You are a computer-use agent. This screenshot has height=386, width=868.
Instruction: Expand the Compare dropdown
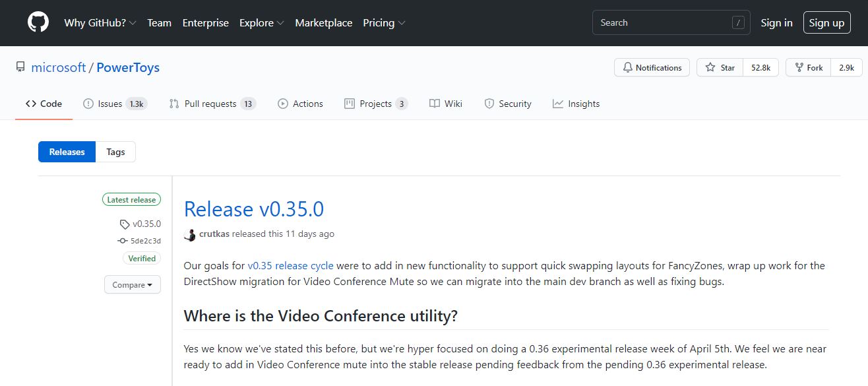click(x=133, y=285)
